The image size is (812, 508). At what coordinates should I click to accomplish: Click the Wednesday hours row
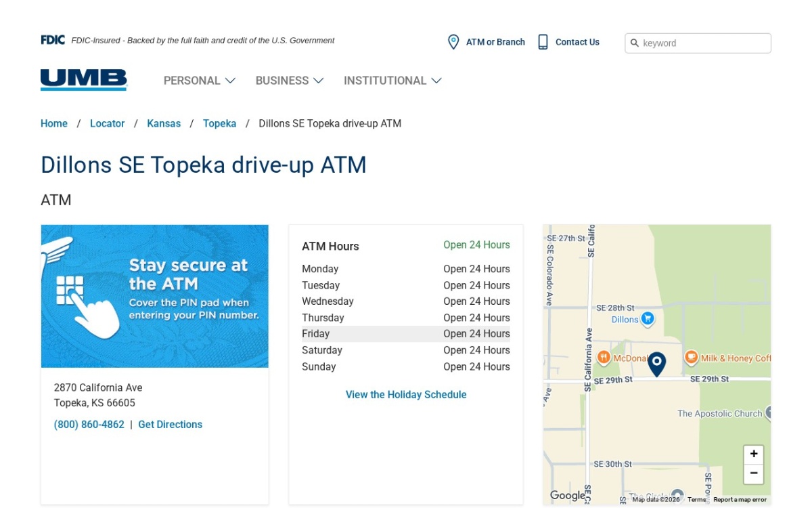pos(406,301)
